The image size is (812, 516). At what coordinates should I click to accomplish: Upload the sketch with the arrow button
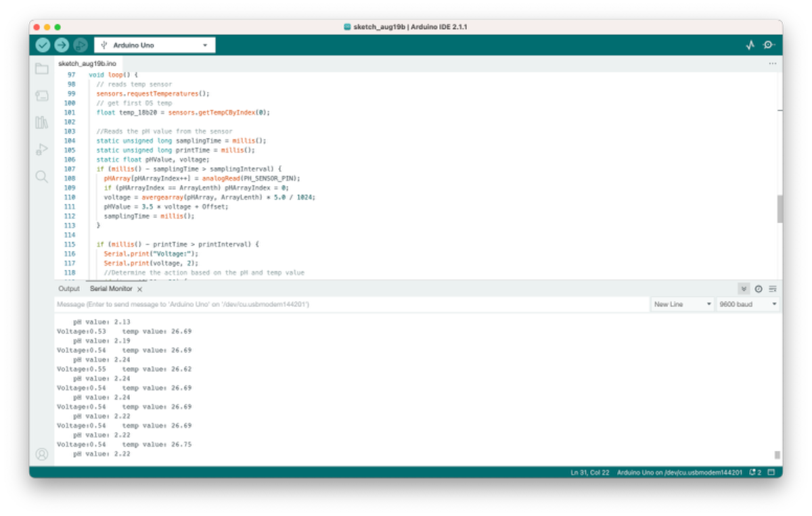[x=62, y=45]
